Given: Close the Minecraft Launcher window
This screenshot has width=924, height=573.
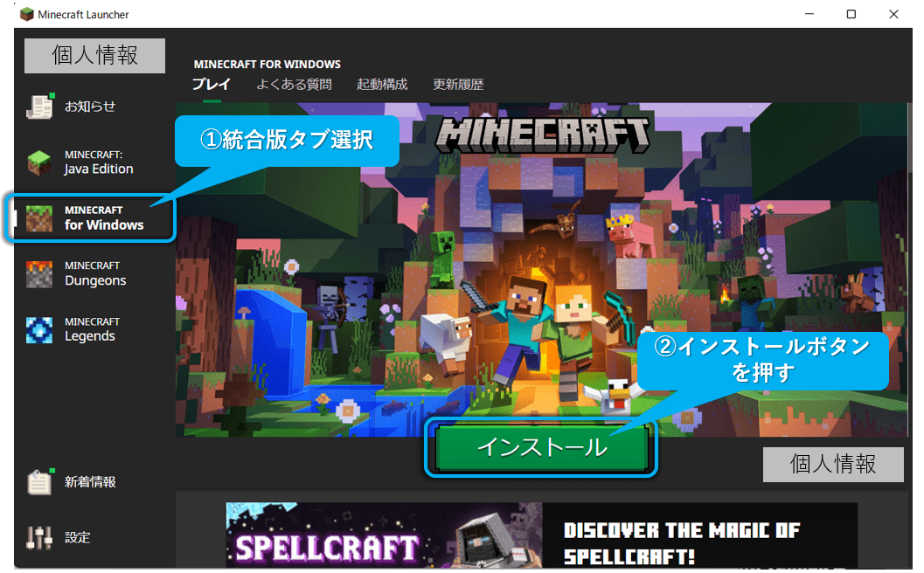Looking at the screenshot, I should tap(893, 14).
